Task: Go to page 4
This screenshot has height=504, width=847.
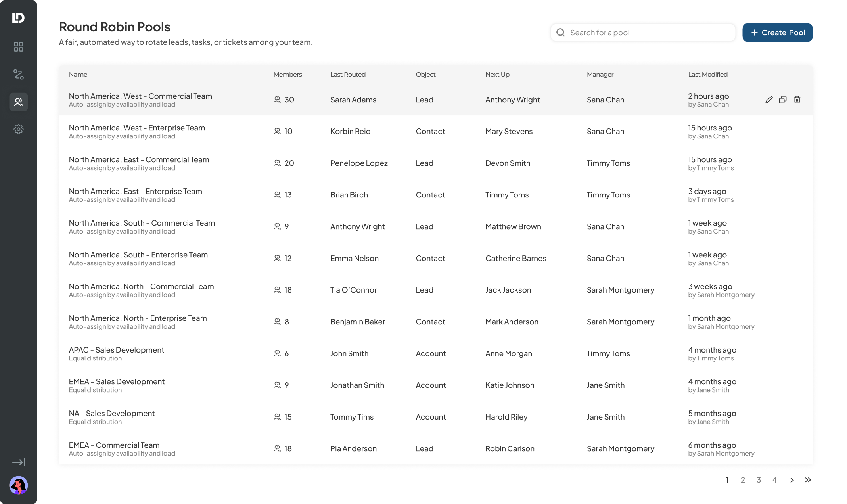Action: [774, 480]
